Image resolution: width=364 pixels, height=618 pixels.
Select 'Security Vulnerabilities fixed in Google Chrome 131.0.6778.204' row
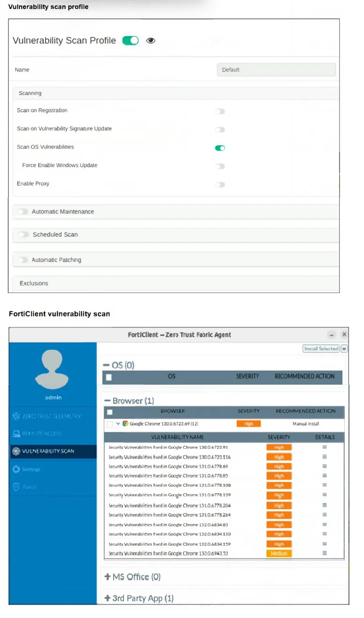224,505
